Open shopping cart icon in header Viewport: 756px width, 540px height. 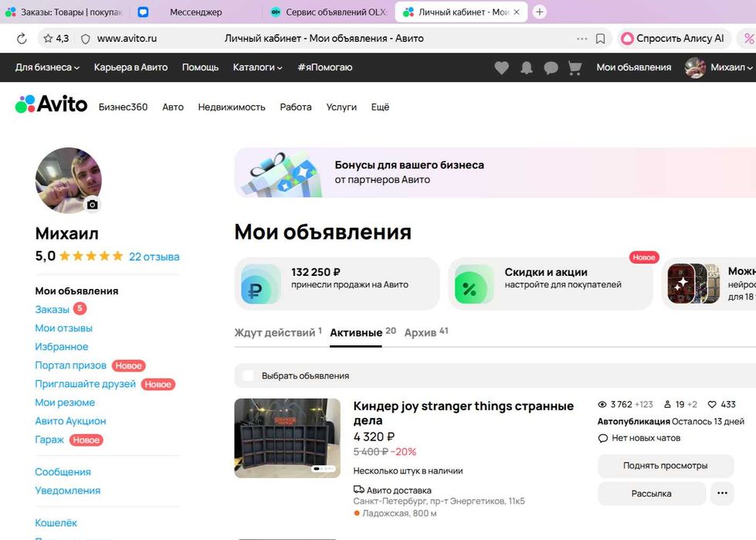(x=575, y=67)
